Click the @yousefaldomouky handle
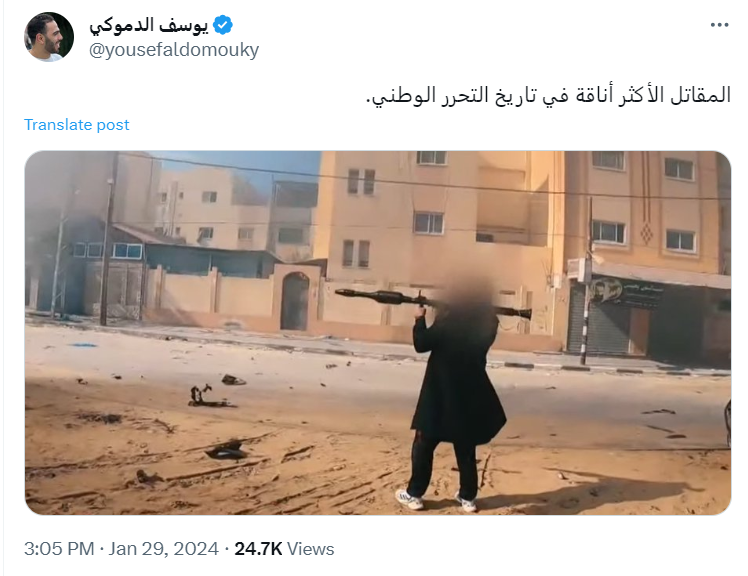 174,50
